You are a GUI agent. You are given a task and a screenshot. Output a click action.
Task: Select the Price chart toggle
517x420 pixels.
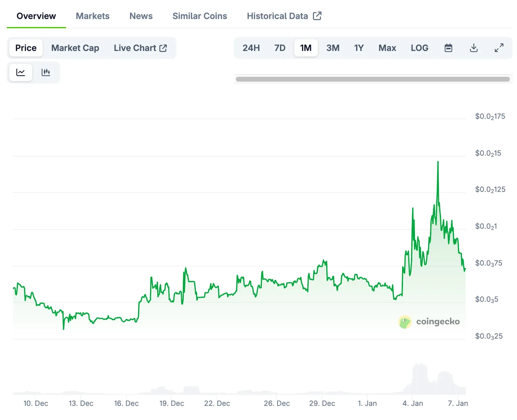[x=26, y=48]
